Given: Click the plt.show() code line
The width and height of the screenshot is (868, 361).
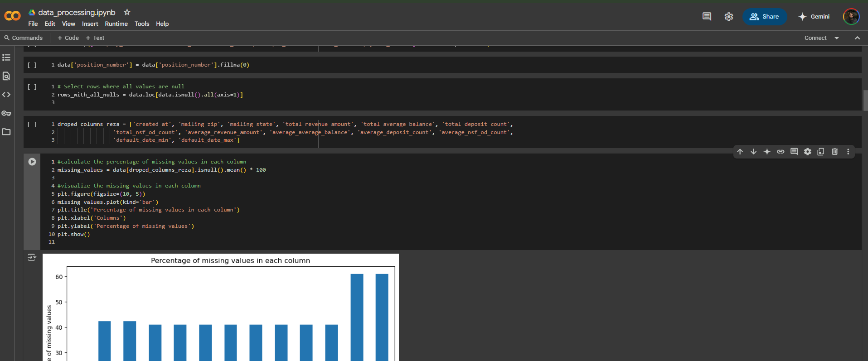Looking at the screenshot, I should (73, 234).
